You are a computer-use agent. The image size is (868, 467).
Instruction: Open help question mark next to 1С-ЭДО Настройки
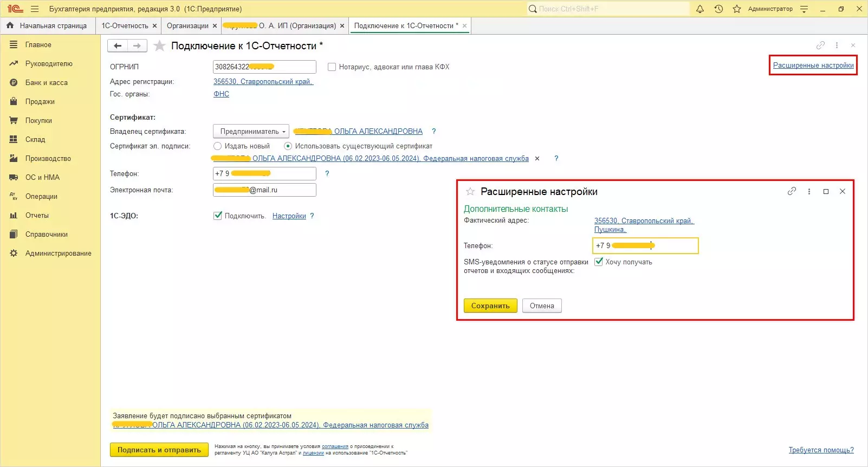point(312,216)
